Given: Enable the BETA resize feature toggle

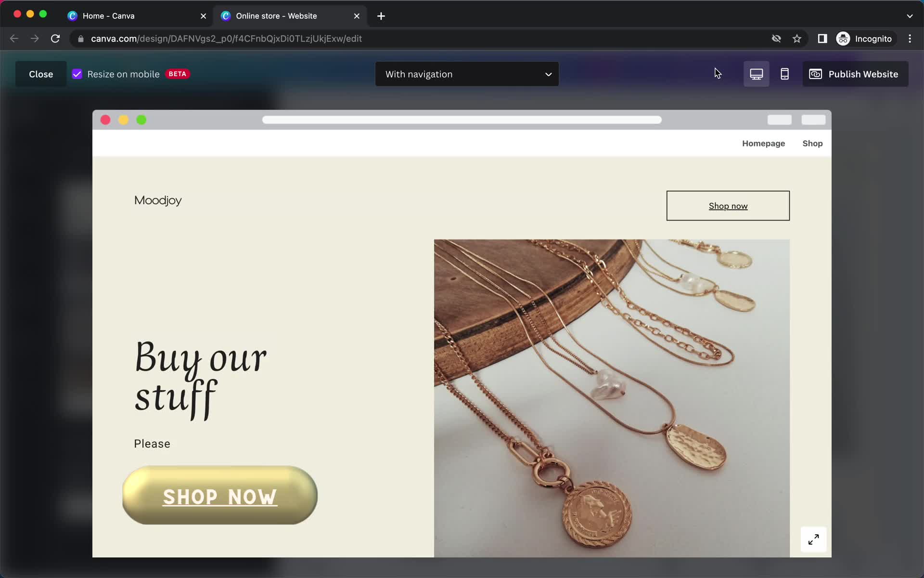Looking at the screenshot, I should (77, 74).
